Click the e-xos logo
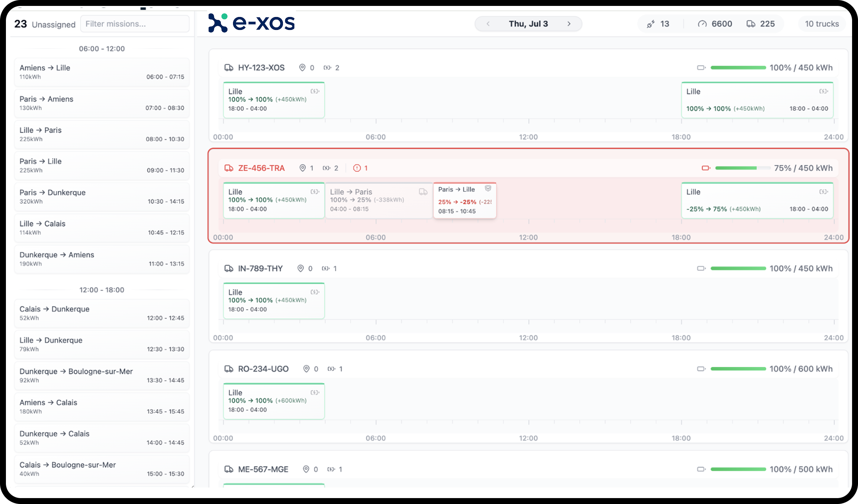 [x=251, y=23]
